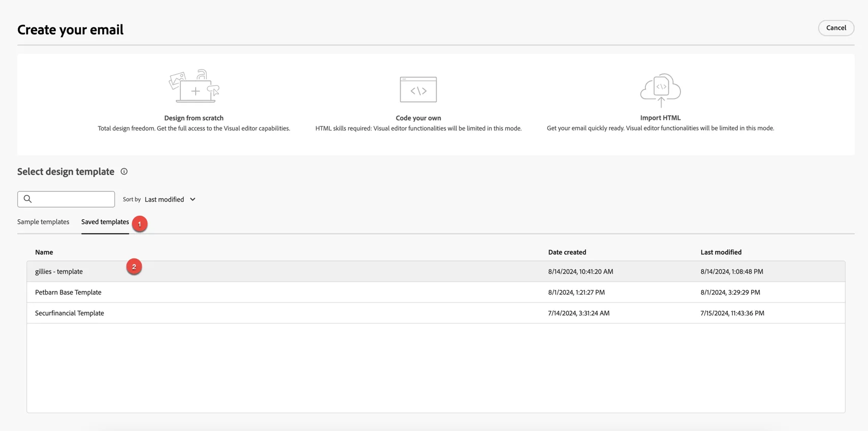Image resolution: width=868 pixels, height=431 pixels.
Task: Click the Name column header
Action: point(44,252)
